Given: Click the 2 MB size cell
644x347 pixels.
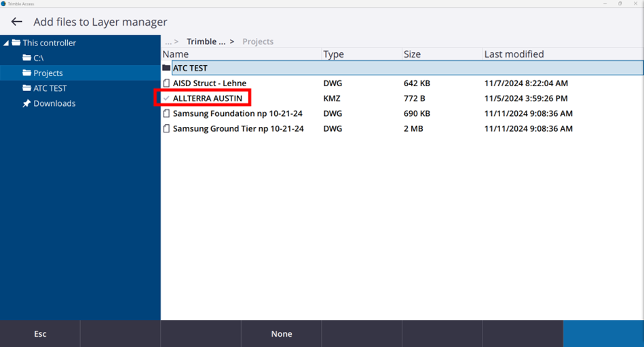Looking at the screenshot, I should point(413,129).
